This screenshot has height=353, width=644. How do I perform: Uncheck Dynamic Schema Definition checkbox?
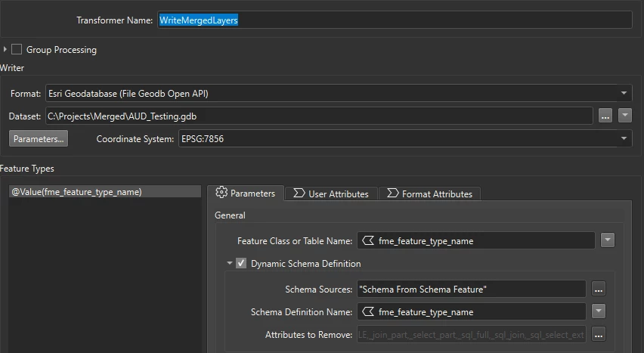click(241, 263)
